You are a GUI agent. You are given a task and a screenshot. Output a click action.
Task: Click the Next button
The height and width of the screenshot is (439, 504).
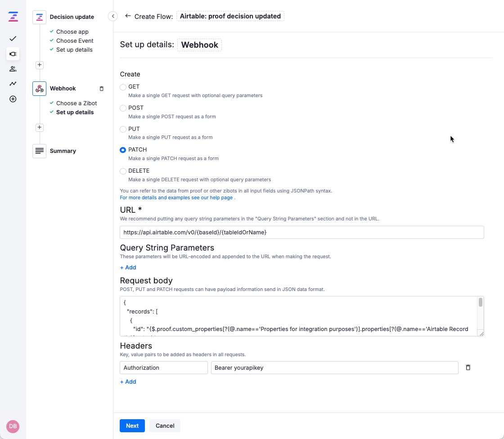click(x=132, y=426)
